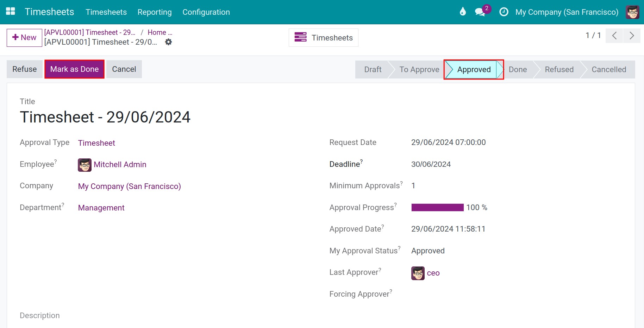The height and width of the screenshot is (328, 644).
Task: Open the Configuration menu
Action: (x=206, y=12)
